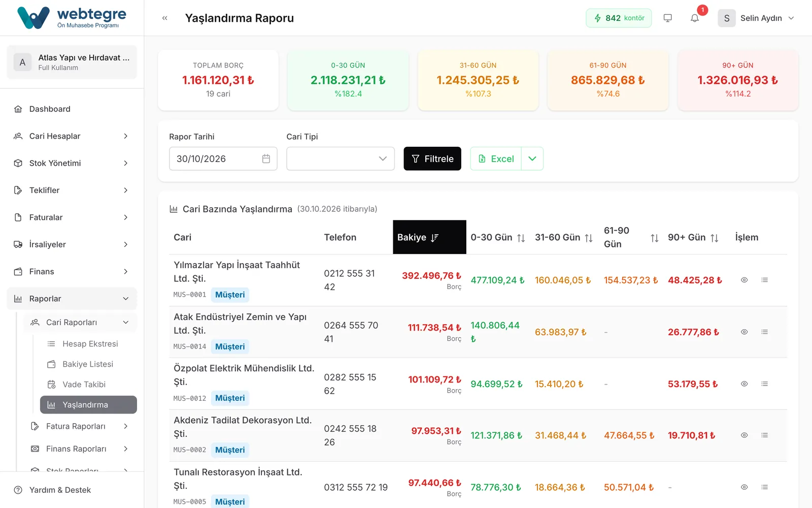This screenshot has width=812, height=508.
Task: Click the monitor screen icon in header
Action: pyautogui.click(x=668, y=18)
